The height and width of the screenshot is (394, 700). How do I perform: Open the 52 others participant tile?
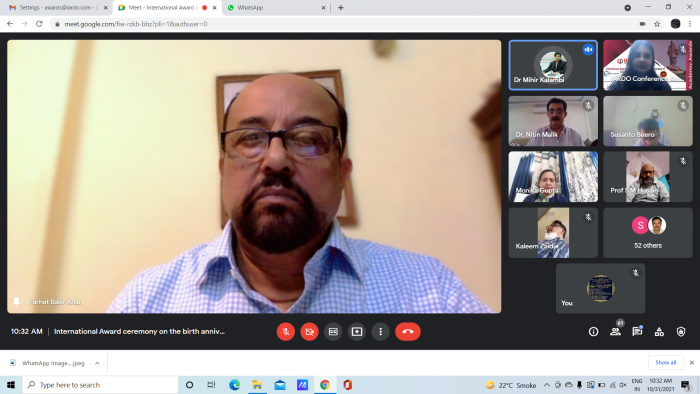pyautogui.click(x=648, y=232)
